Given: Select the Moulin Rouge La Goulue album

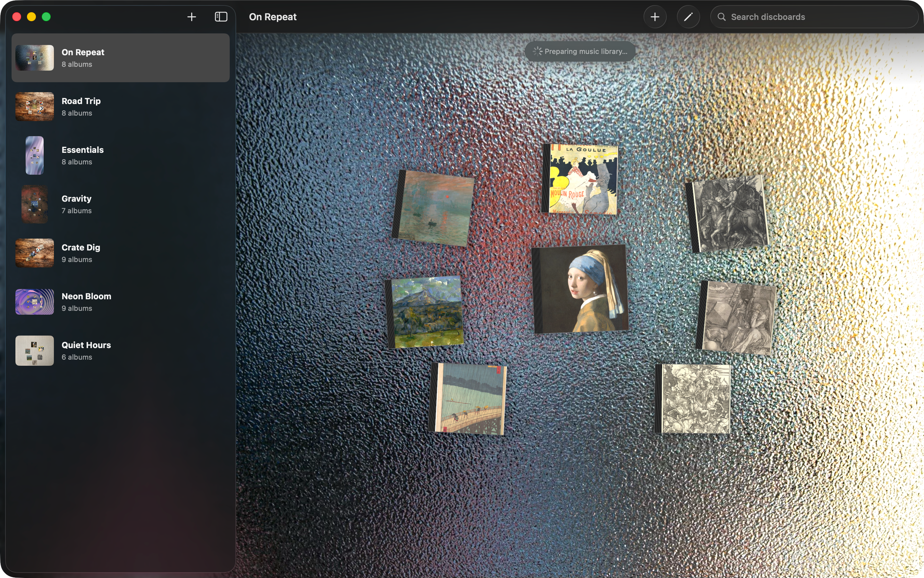Looking at the screenshot, I should pos(580,179).
